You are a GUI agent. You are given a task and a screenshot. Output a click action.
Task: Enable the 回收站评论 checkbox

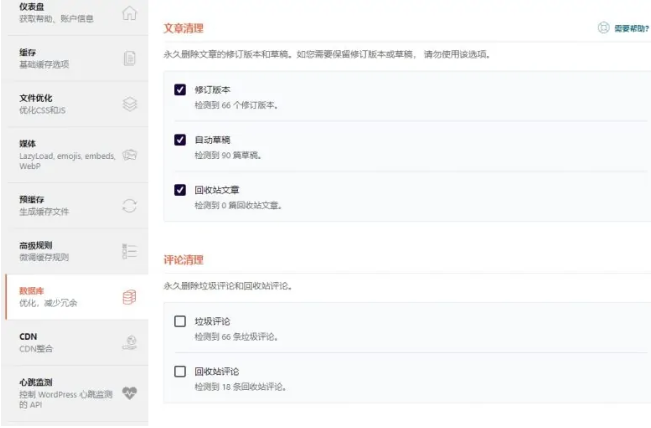pos(180,371)
